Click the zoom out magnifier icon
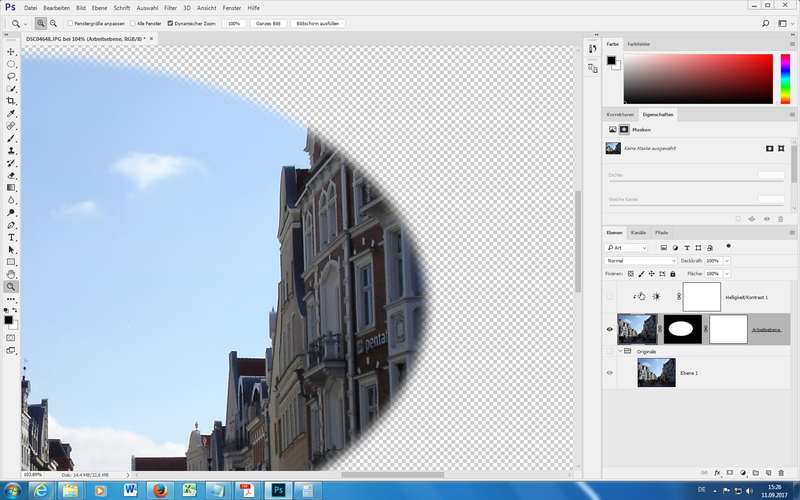Screen dimensions: 800x500 coord(53,22)
